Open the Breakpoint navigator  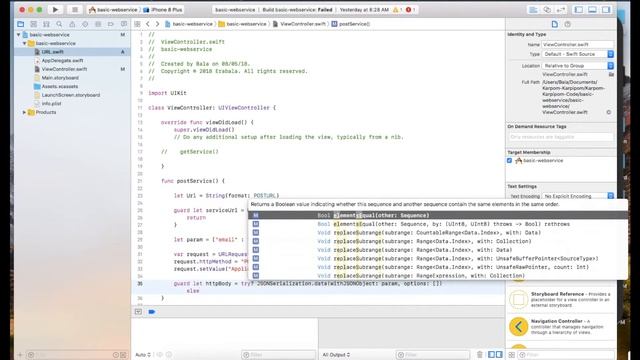tap(111, 24)
